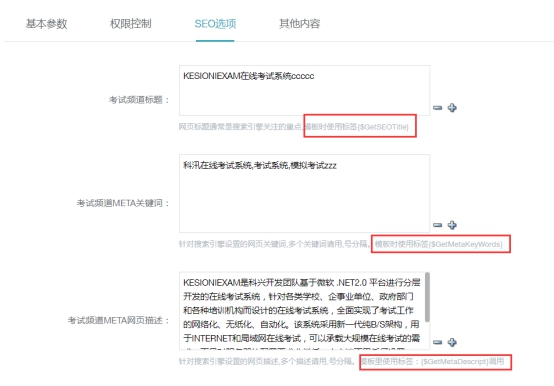554x386 pixels.
Task: Click the 考试频道标题 field label
Action: [139, 100]
